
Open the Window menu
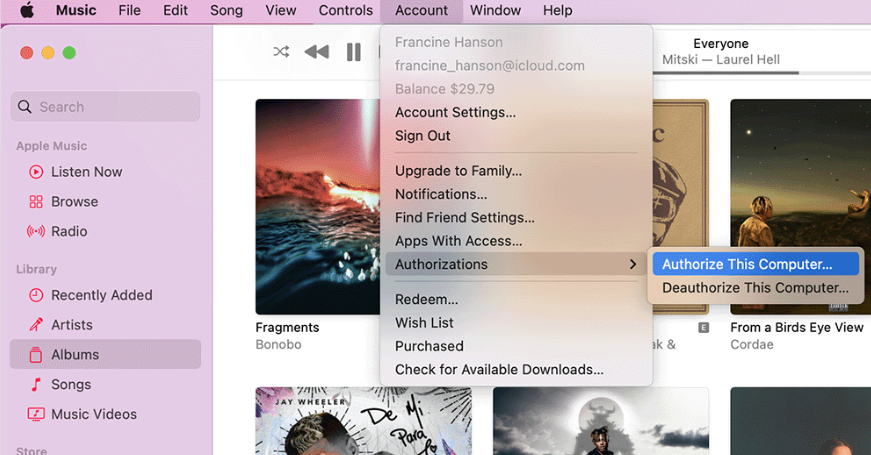point(495,10)
